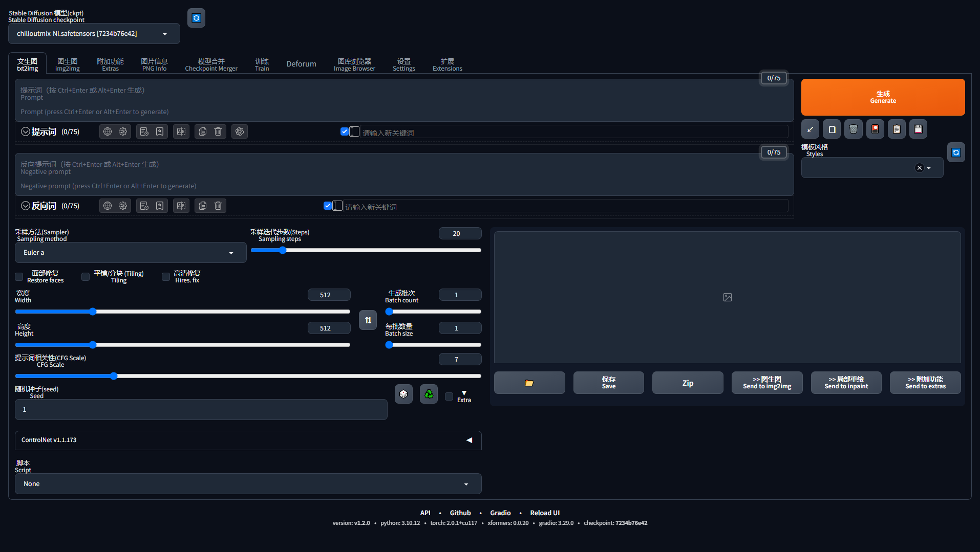Viewport: 980px width, 552px height.
Task: Enable Tiling for seamless textures
Action: click(x=85, y=277)
